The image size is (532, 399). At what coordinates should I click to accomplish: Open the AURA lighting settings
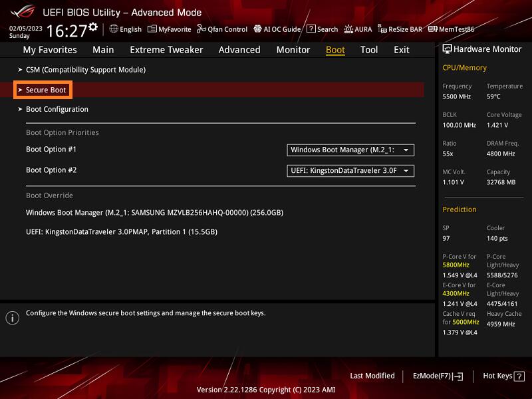358,29
